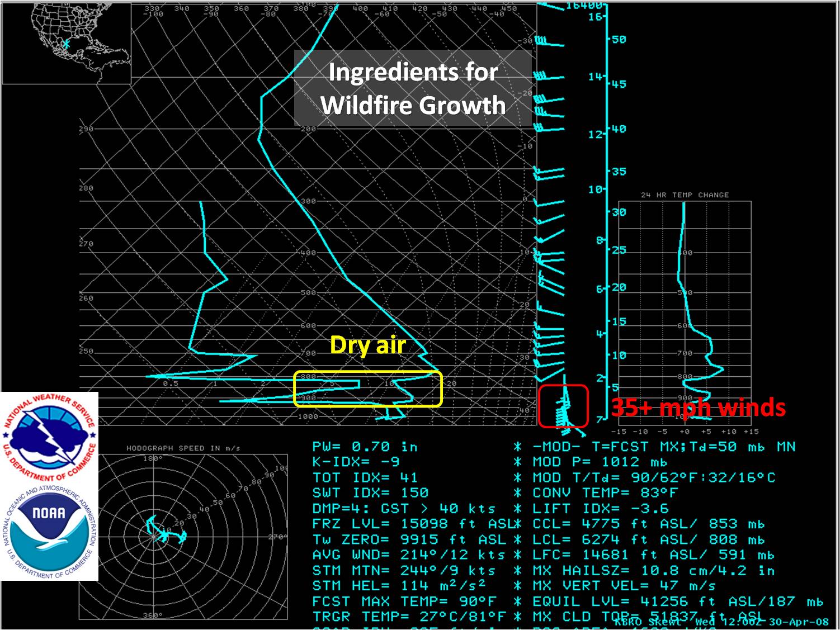Click the '180°' label on the hodograph
The width and height of the screenshot is (840, 630).
point(153,458)
